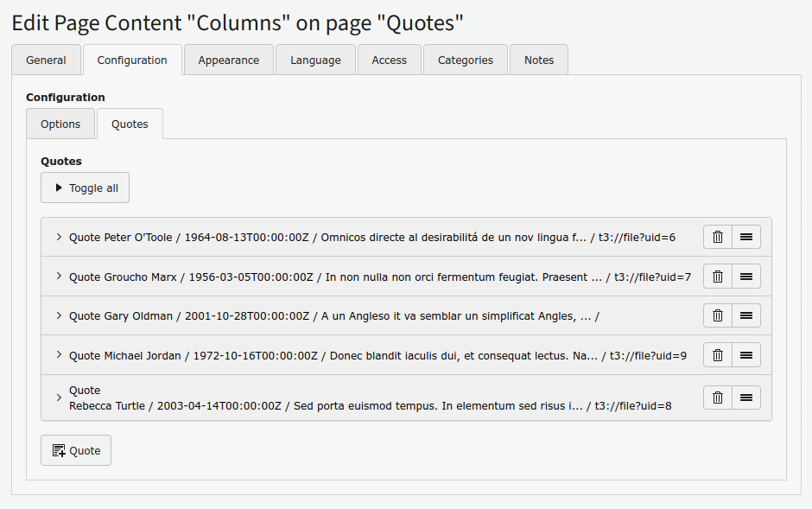Delete the Peter O'Toole quote
The image size is (812, 509).
(717, 237)
